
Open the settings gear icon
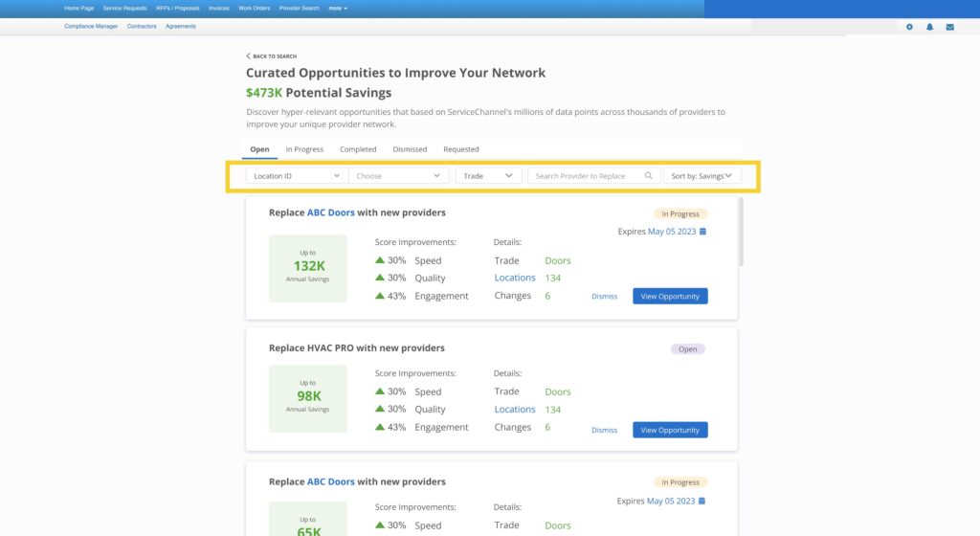tap(909, 27)
